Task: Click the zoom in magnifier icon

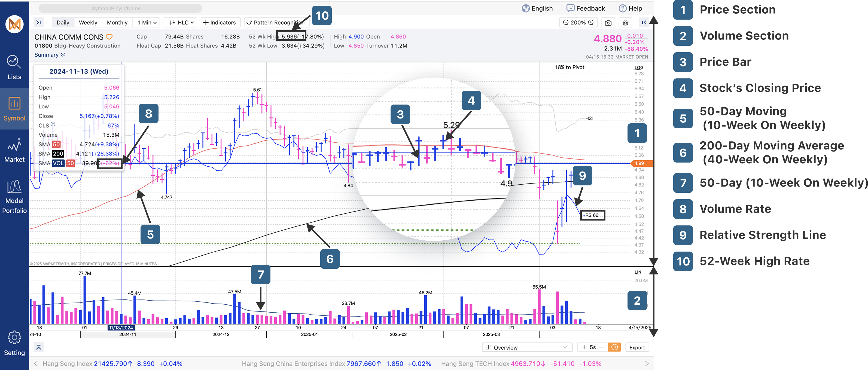Action: point(591,23)
